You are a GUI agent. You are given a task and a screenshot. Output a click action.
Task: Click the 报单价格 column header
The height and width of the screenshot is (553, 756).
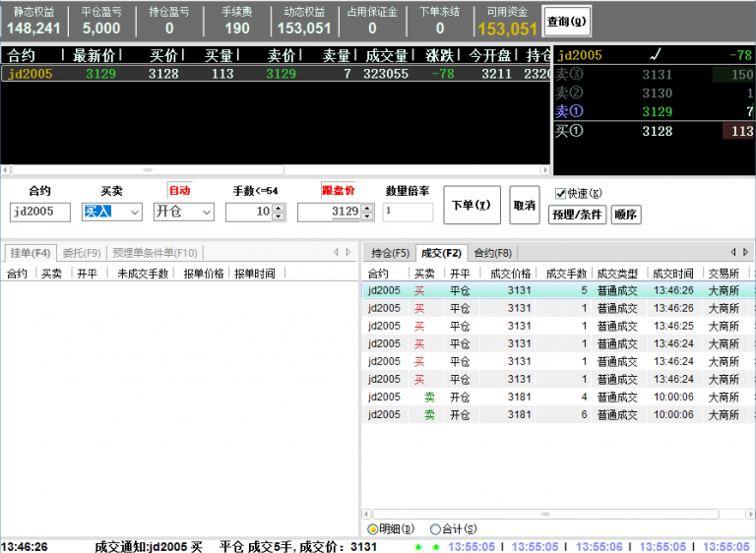pyautogui.click(x=204, y=274)
